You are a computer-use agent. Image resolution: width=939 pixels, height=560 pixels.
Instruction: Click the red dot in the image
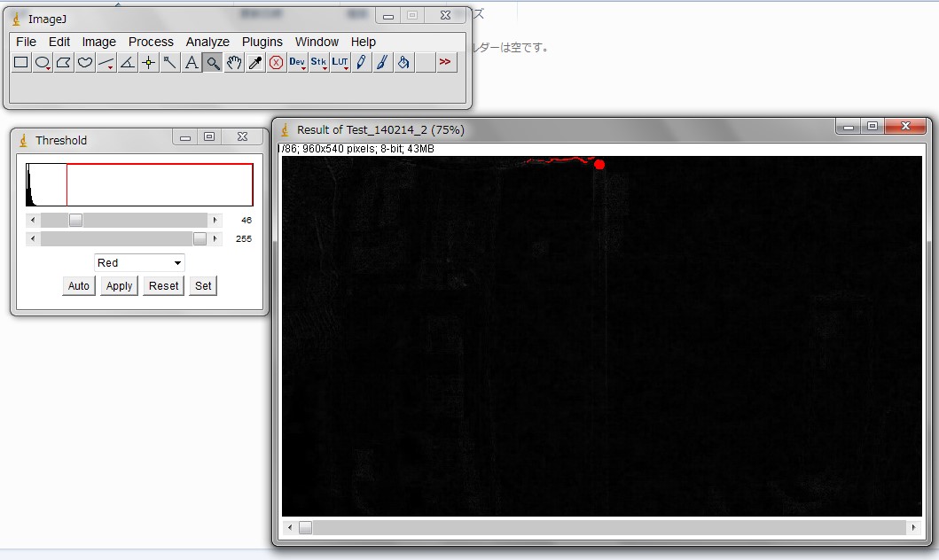pos(599,165)
